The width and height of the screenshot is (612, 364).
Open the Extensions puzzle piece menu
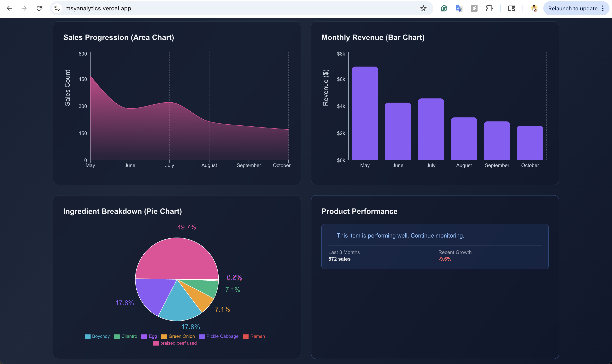pyautogui.click(x=489, y=8)
